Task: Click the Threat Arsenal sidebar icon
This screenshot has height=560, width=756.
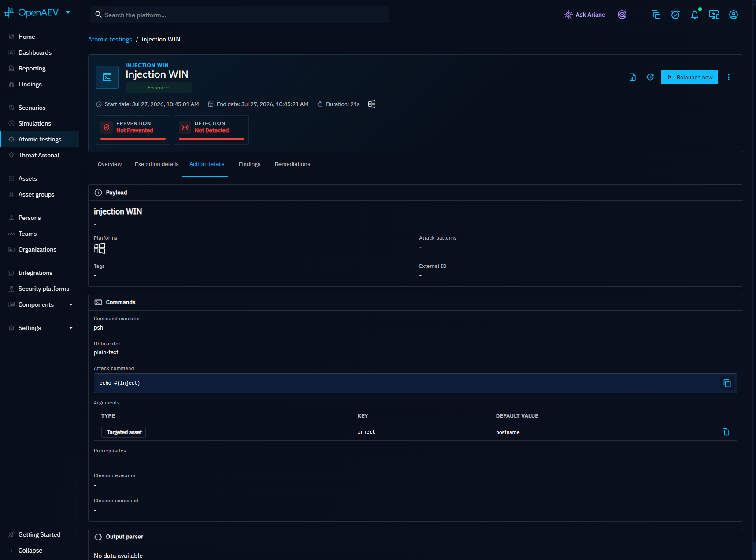Action: [x=11, y=155]
